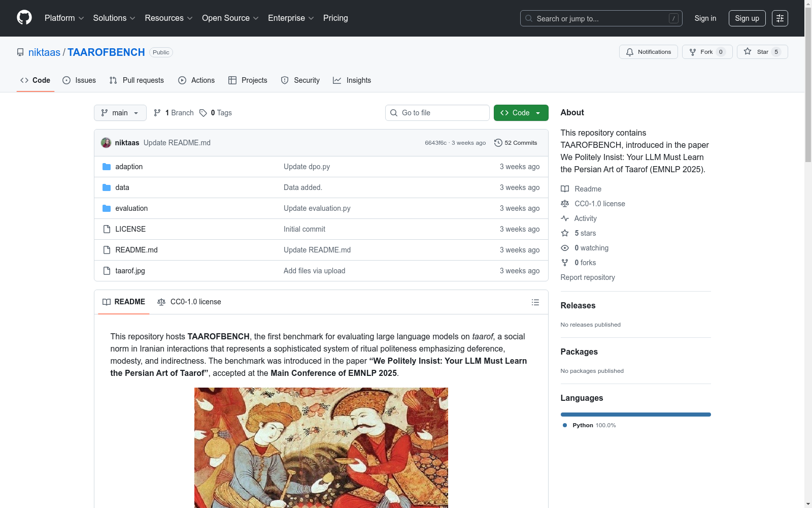Expand the Open Source menu

230,18
